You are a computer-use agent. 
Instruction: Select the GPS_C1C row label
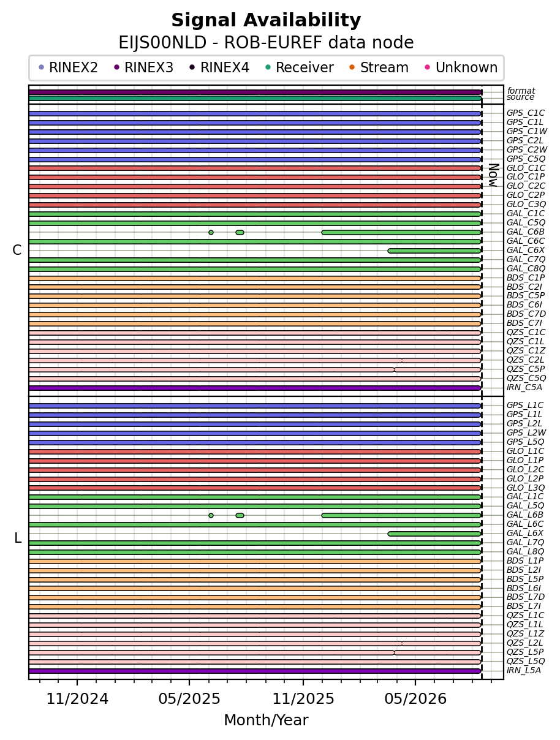[x=525, y=113]
